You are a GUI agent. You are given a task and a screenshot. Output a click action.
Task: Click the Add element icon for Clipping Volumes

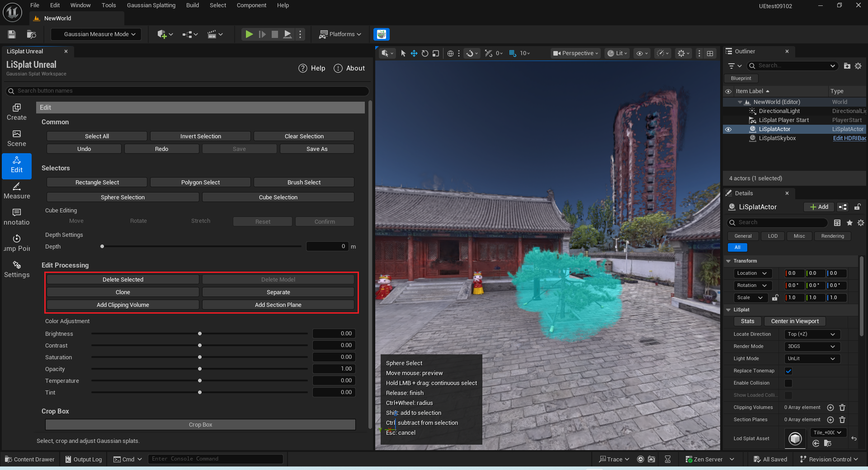pos(830,408)
